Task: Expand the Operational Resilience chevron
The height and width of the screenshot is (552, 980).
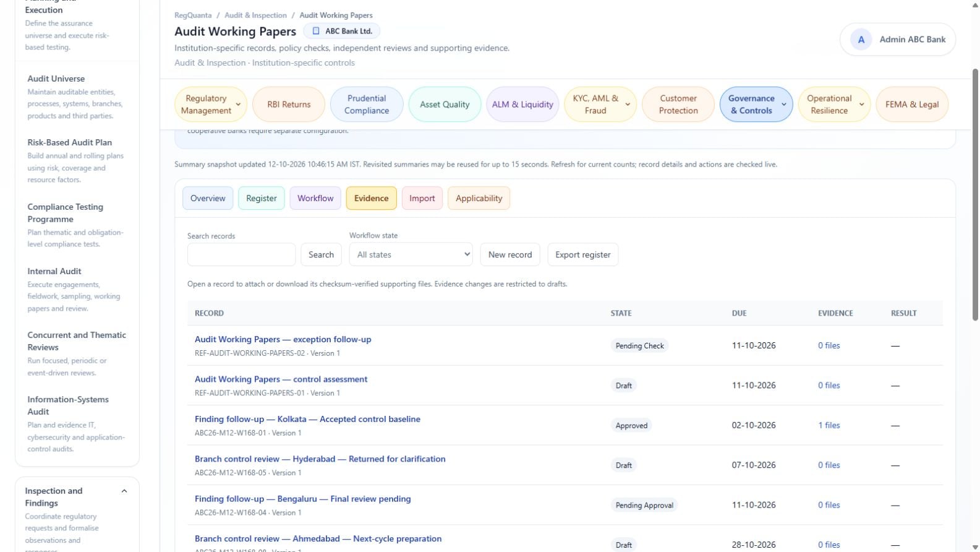Action: point(862,105)
